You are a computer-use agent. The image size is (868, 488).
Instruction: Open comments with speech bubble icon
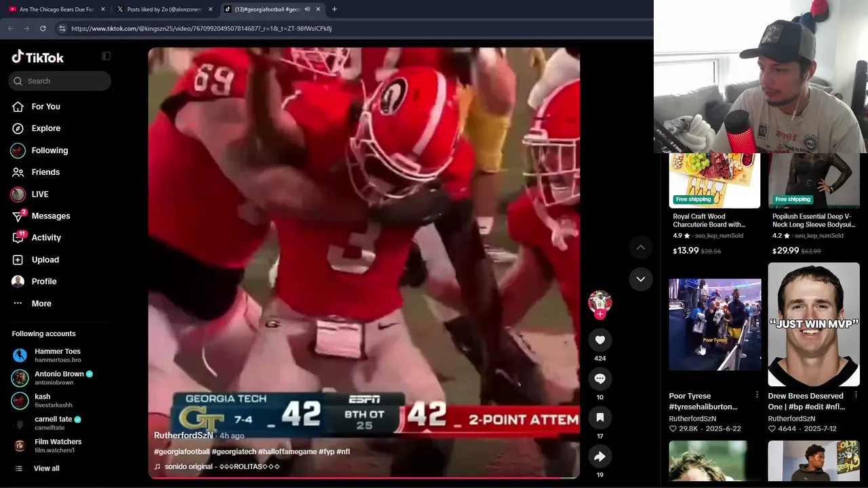(600, 379)
